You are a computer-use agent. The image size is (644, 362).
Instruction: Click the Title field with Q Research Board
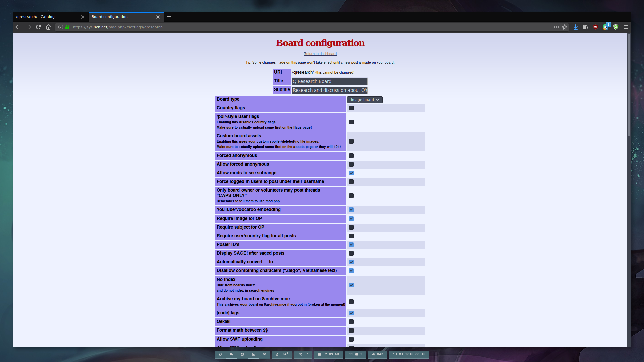[x=330, y=81]
